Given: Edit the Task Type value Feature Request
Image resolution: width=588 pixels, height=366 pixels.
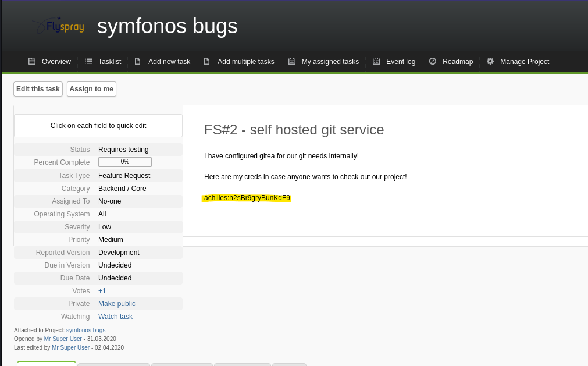Looking at the screenshot, I should click(124, 176).
